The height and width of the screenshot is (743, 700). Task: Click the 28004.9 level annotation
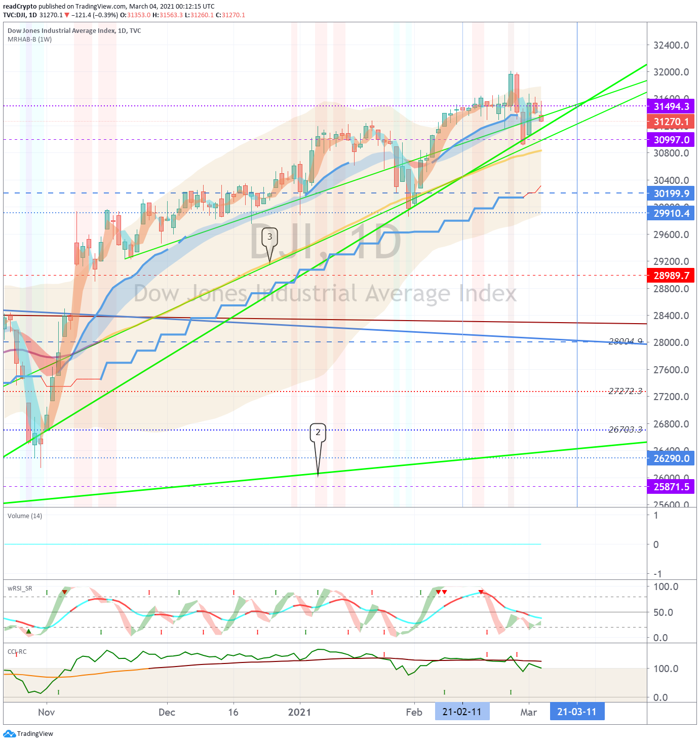[626, 341]
